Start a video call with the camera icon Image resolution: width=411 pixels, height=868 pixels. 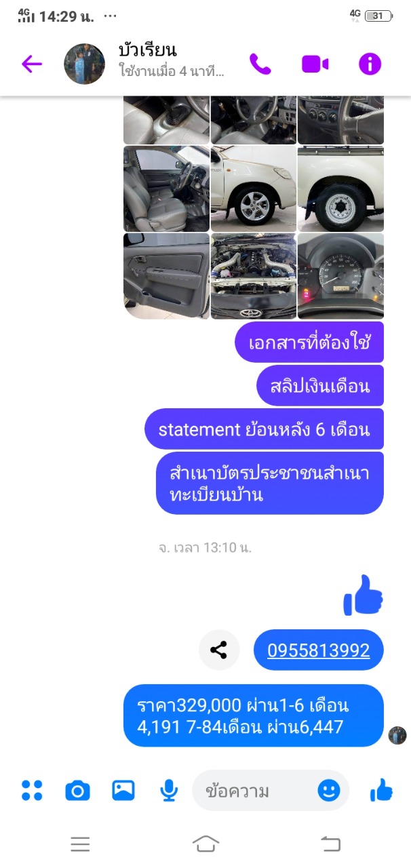[315, 64]
